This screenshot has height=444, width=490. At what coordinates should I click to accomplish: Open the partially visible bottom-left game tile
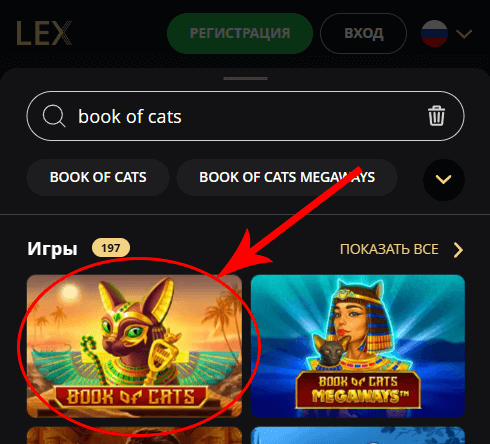tap(134, 435)
